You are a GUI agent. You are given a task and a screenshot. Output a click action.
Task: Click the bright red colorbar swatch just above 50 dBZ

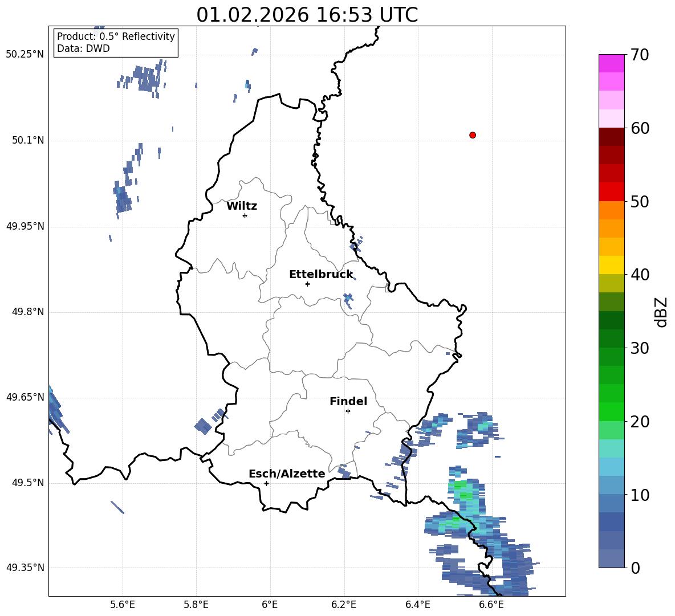click(611, 192)
